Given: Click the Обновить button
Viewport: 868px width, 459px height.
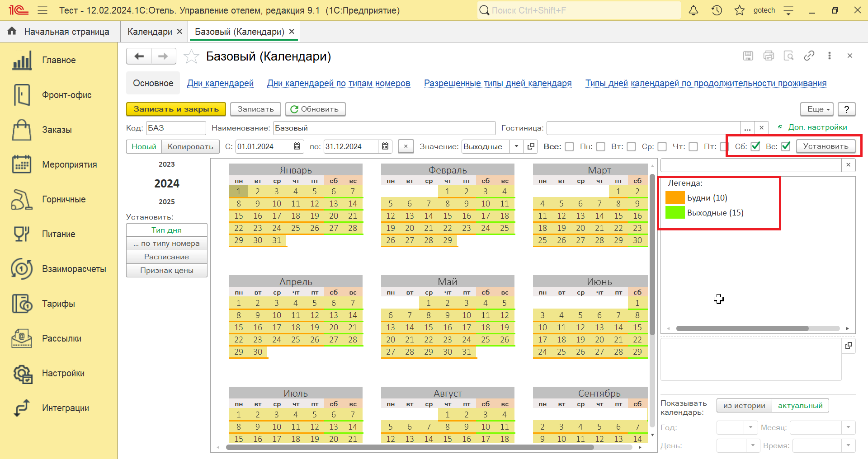Looking at the screenshot, I should point(315,109).
